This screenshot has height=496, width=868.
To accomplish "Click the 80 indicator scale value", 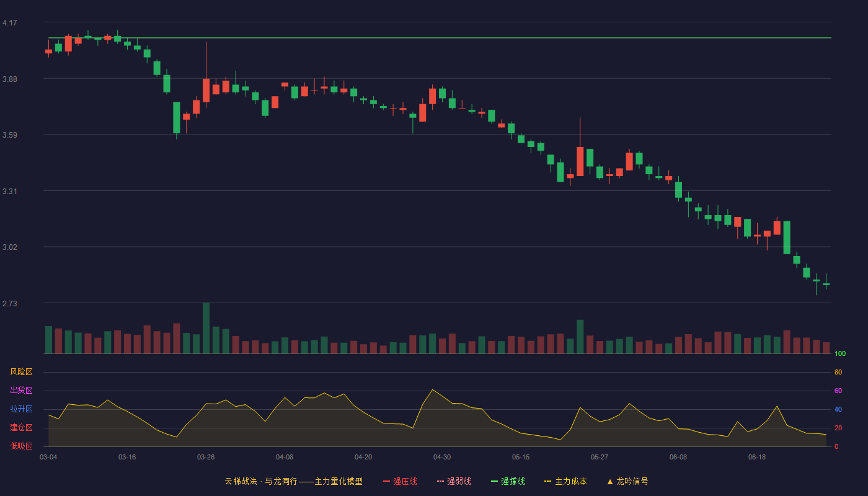I will tap(838, 373).
